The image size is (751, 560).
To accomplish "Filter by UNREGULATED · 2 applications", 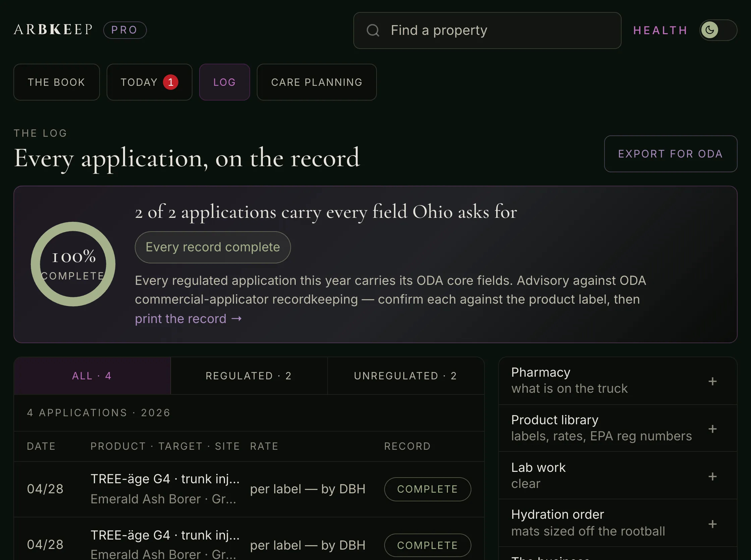I will [x=406, y=376].
